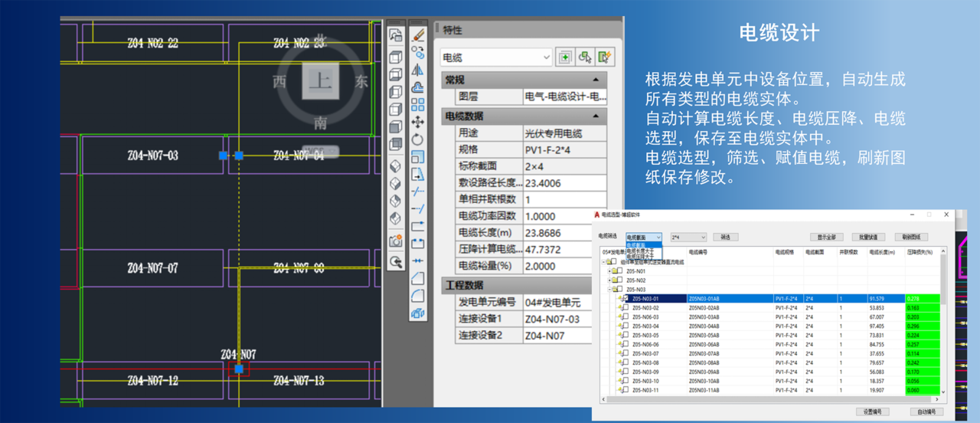Collapse the Z05-N03 tree node
Viewport: 980px width, 423px height.
pyautogui.click(x=609, y=289)
